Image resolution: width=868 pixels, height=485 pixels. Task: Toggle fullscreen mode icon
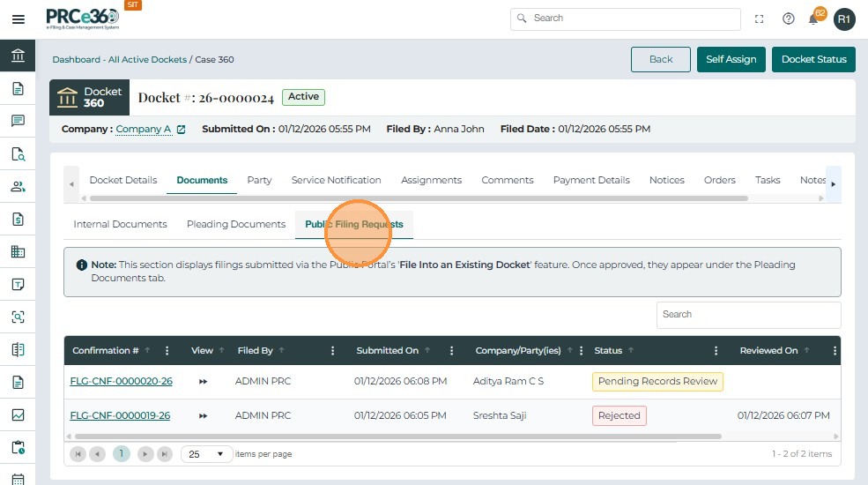tap(760, 19)
